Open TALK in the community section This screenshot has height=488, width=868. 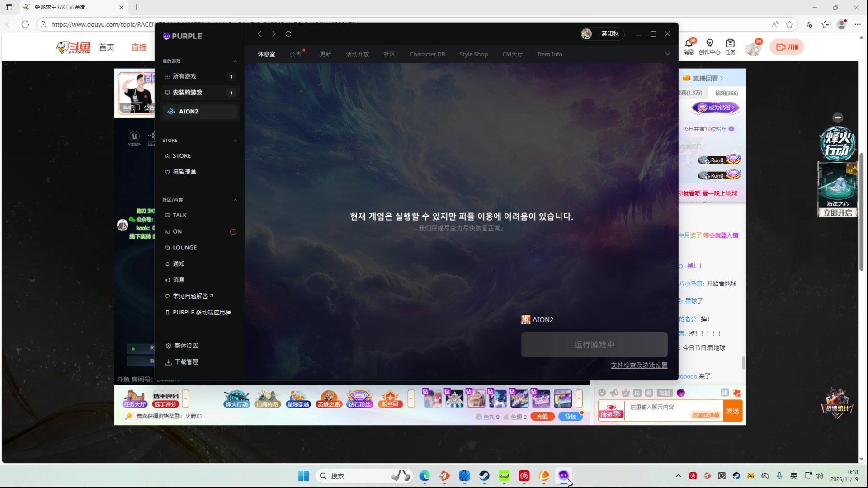179,215
